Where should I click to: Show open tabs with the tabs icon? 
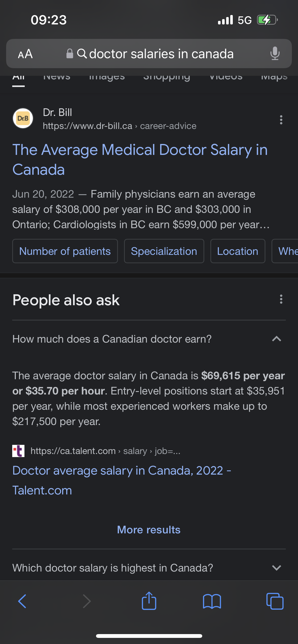tap(275, 601)
